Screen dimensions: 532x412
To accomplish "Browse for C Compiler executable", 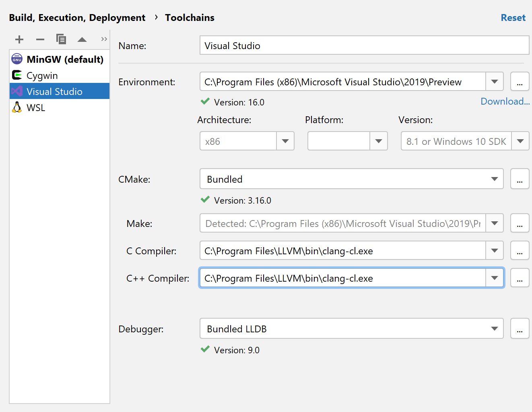I will (520, 251).
